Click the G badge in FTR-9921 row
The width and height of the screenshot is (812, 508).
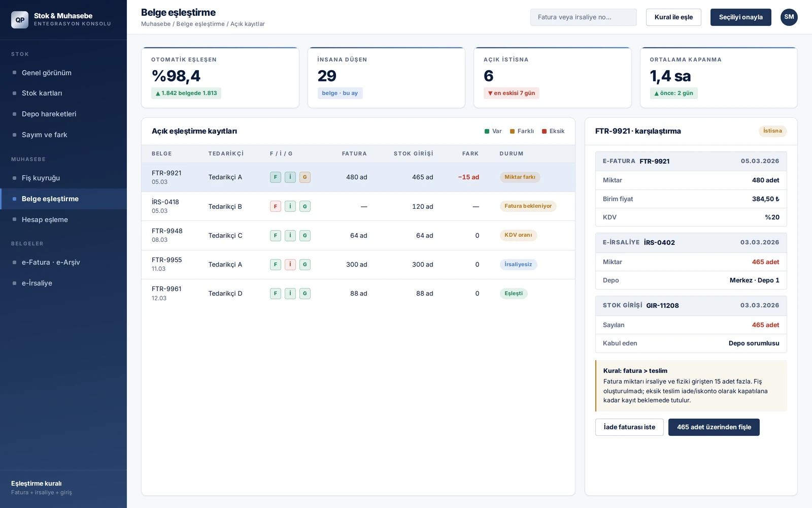point(305,177)
